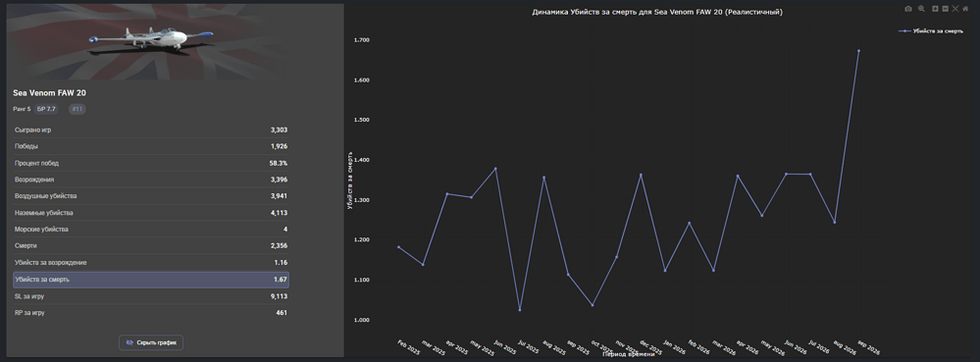Image resolution: width=980 pixels, height=362 pixels.
Task: Select the Смерти stat row
Action: point(151,245)
